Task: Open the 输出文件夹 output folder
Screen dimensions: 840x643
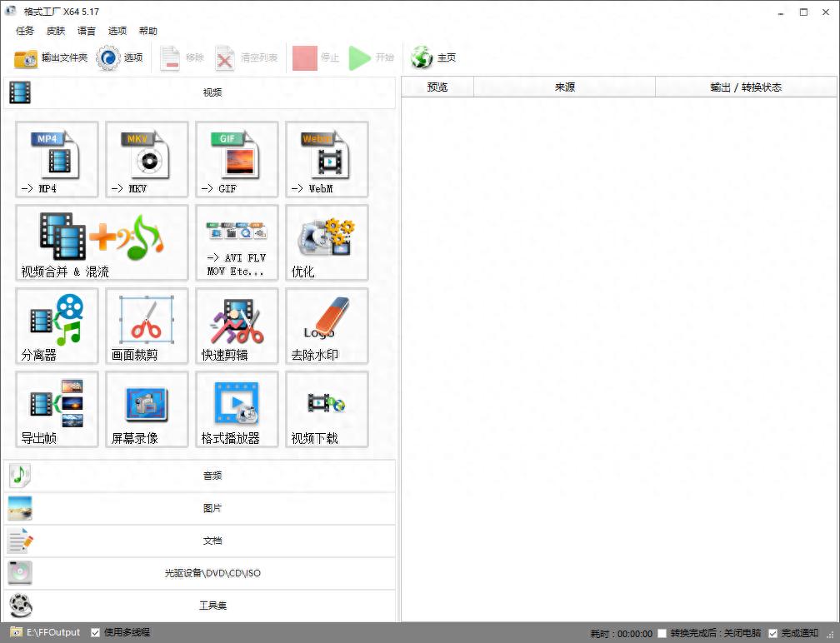Action: pyautogui.click(x=49, y=57)
